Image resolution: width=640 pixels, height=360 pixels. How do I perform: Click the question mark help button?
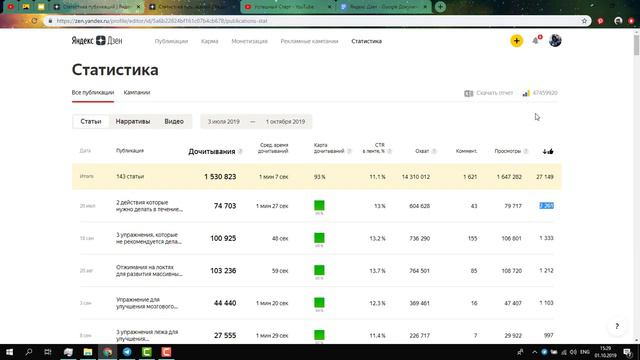(x=617, y=326)
